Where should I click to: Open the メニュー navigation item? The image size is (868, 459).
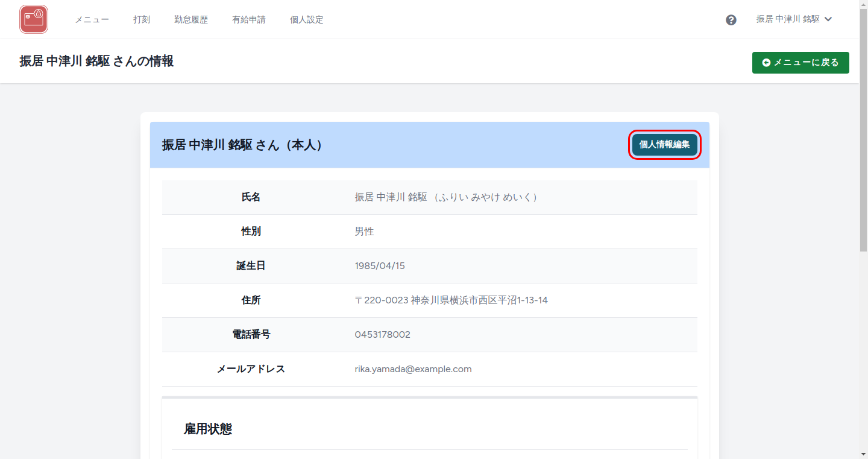click(92, 19)
